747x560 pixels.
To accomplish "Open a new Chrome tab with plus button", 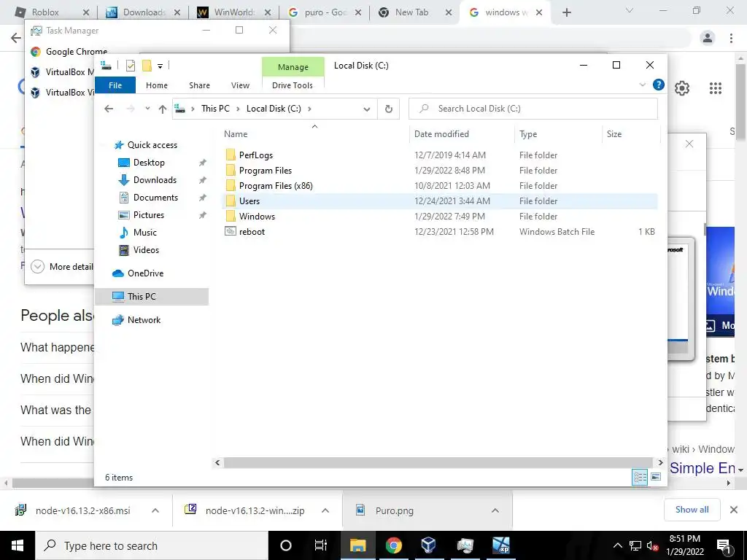I will (x=566, y=13).
